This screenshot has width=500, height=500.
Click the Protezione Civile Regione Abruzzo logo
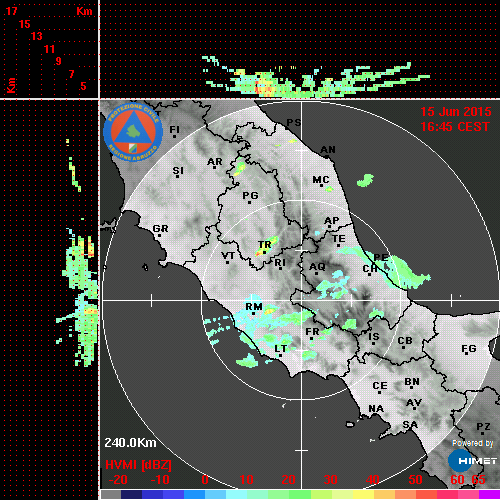pyautogui.click(x=133, y=132)
